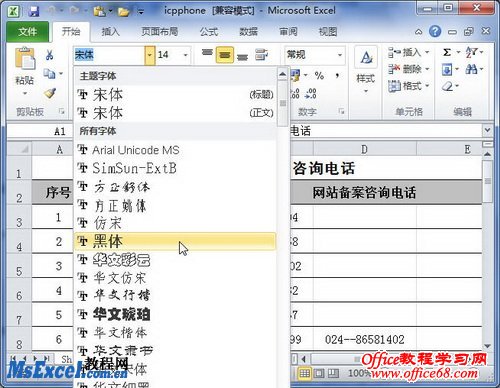Switch to the Insert (插入) tab

110,32
